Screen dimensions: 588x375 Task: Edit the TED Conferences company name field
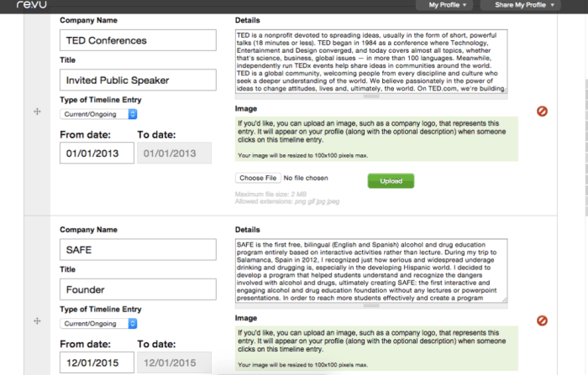tap(138, 40)
